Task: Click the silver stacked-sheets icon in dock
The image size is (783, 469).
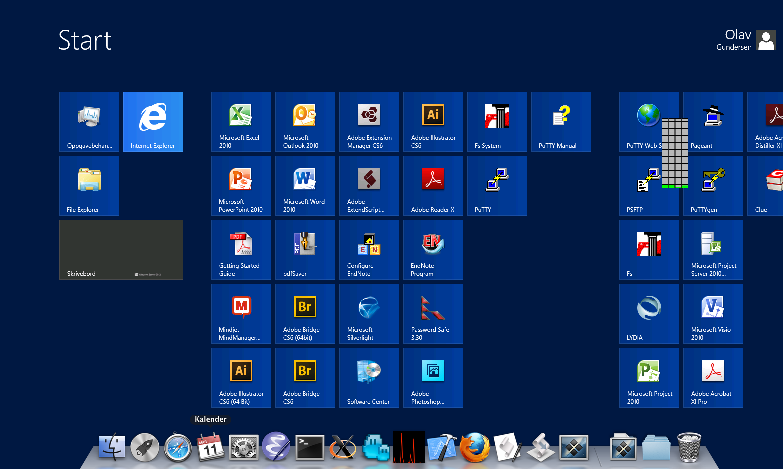Action: (541, 447)
